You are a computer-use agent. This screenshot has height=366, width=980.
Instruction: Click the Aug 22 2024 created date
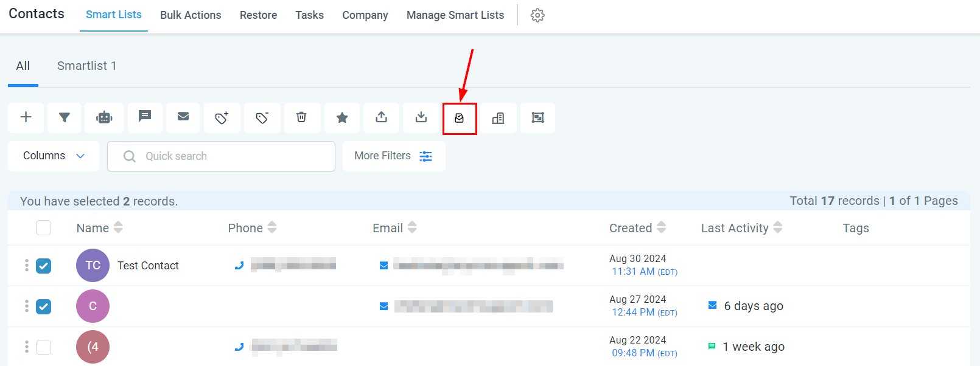point(637,340)
